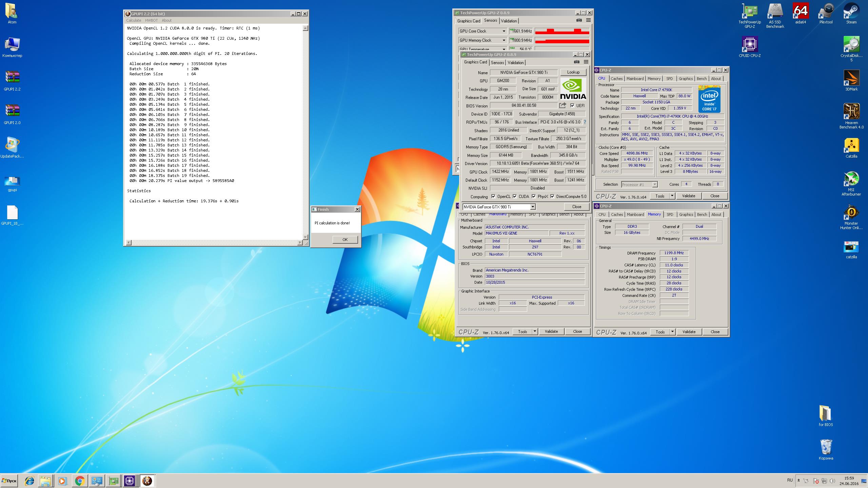Toggle the OpenCL computing checkbox
Screen dimensions: 868x488
pyautogui.click(x=493, y=196)
